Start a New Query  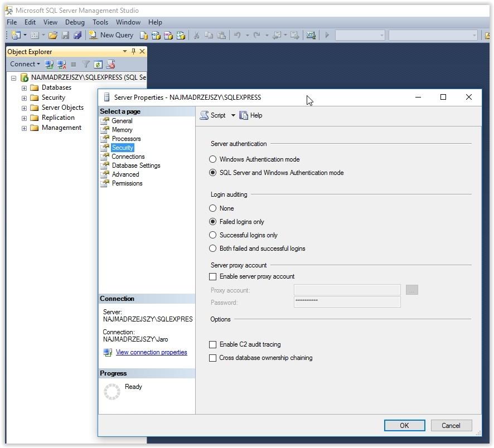(x=111, y=35)
